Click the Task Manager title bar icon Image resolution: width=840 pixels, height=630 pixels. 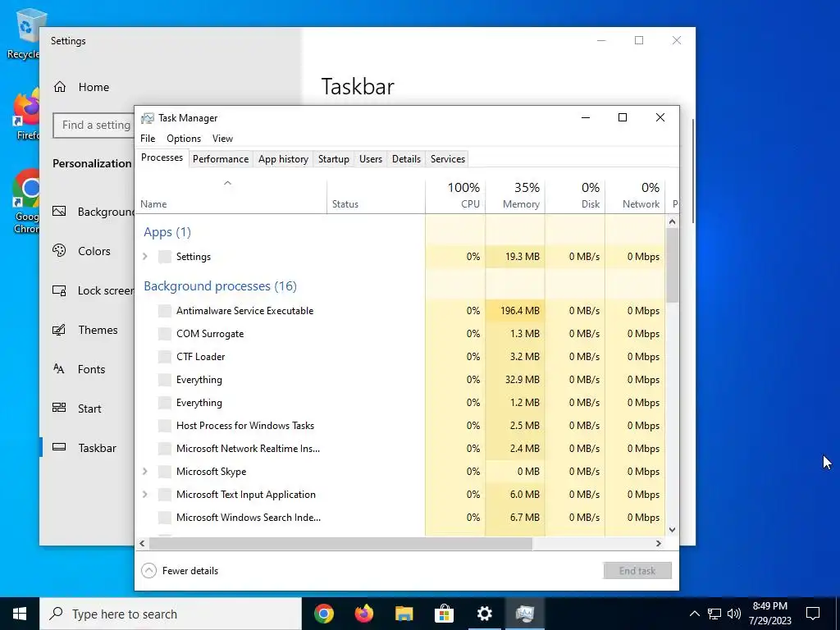[x=148, y=118]
